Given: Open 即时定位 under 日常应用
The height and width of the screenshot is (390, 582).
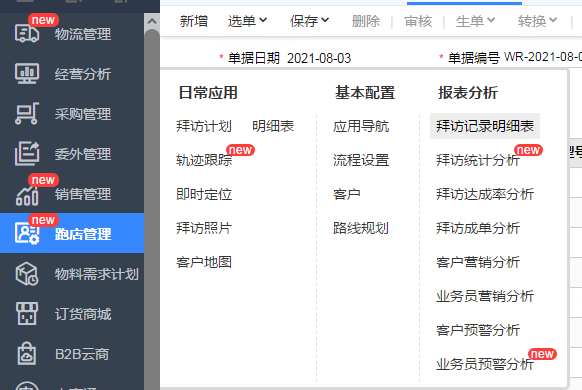Looking at the screenshot, I should (x=204, y=194).
